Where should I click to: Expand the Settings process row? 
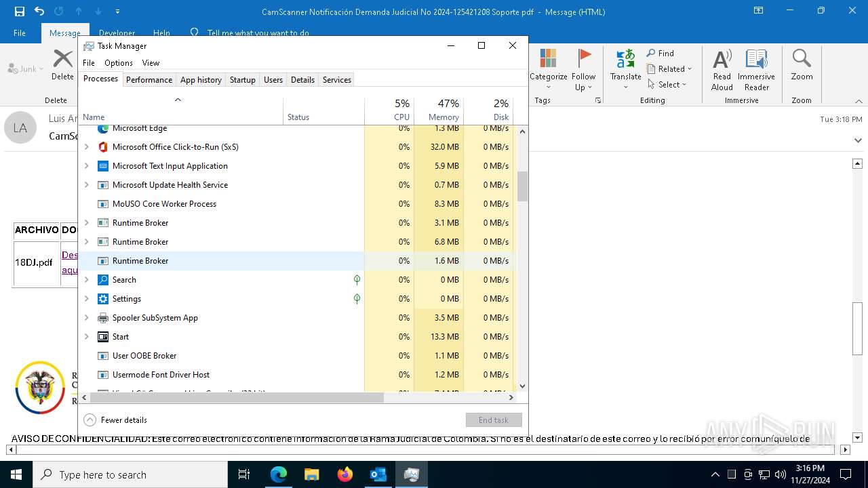86,299
